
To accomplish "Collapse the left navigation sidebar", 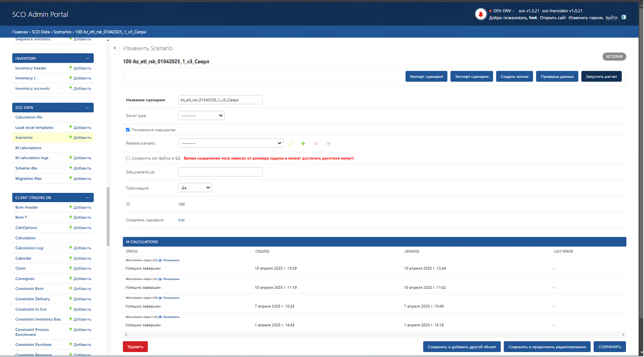I will (115, 48).
